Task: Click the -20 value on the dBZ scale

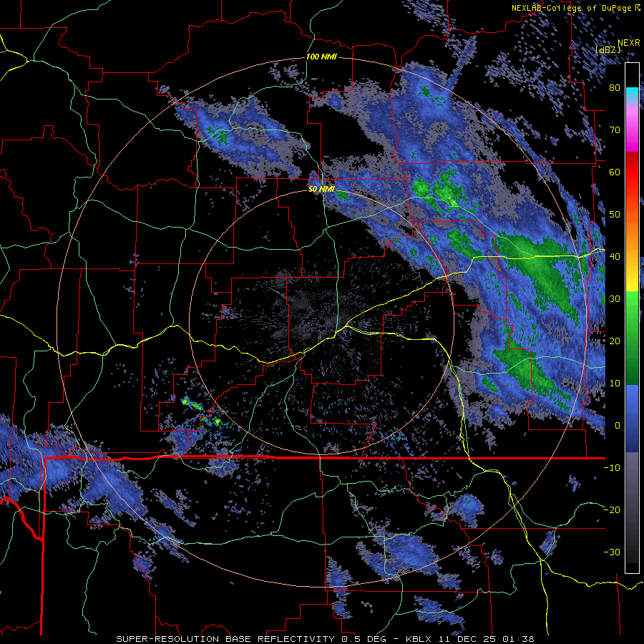Action: click(612, 509)
